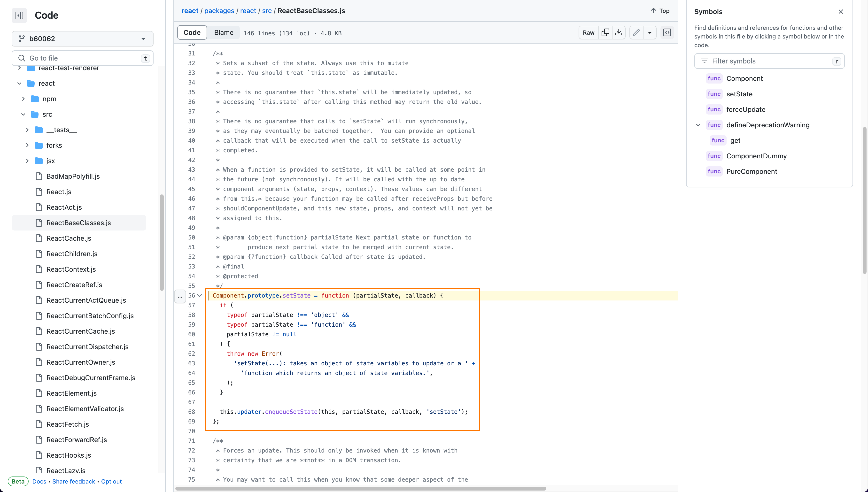Copy raw file contents icon
This screenshot has width=868, height=492.
coord(605,32)
